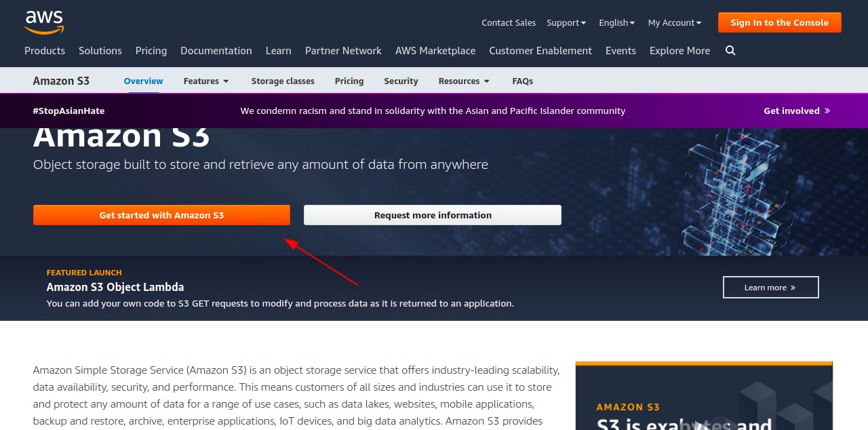Click Get started with Amazon S3
868x430 pixels.
(161, 215)
